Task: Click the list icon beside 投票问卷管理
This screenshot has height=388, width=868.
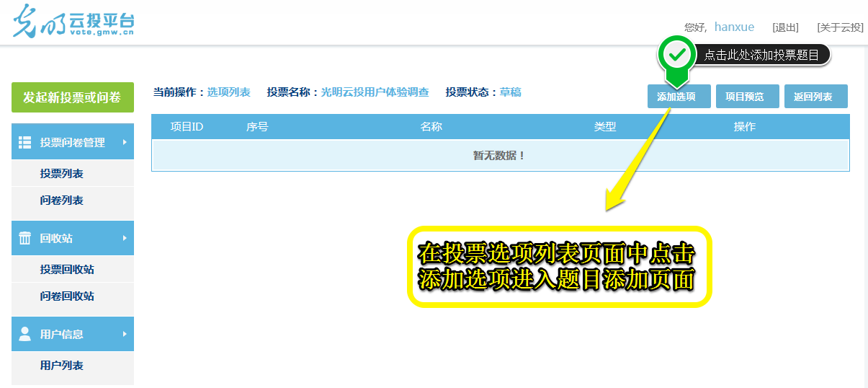Action: click(x=24, y=142)
